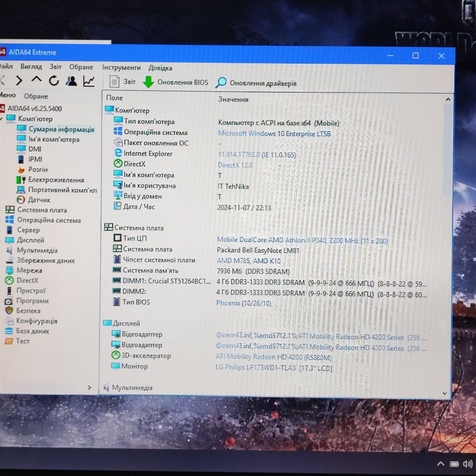Click the Поле column header
This screenshot has height=476, width=476.
(x=115, y=98)
